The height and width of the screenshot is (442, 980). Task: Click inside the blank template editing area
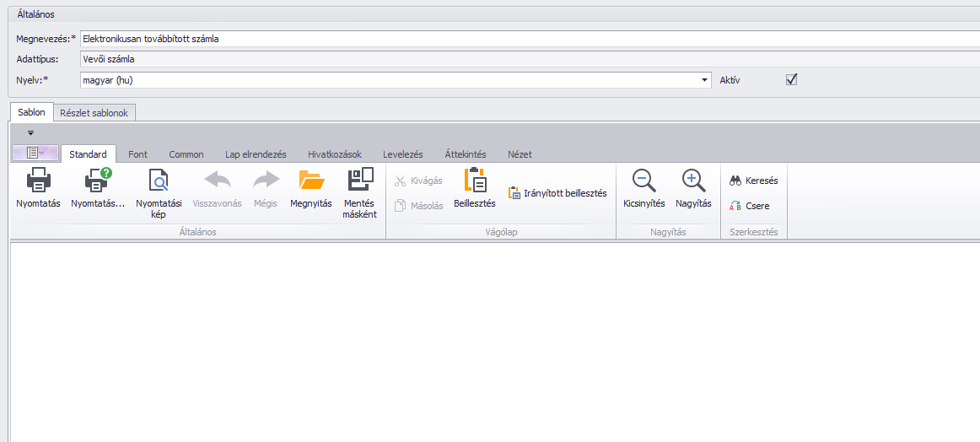coord(489,337)
